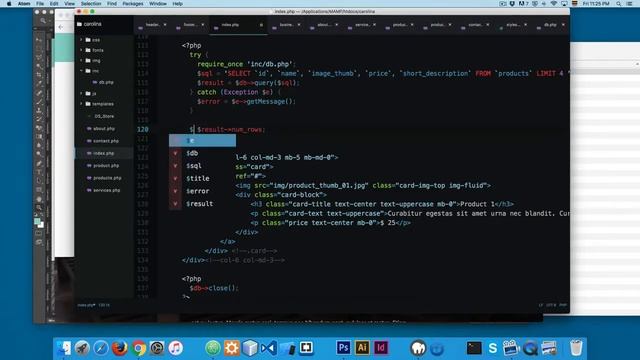
Task: Open Safari from the Dock
Action: pos(101,348)
